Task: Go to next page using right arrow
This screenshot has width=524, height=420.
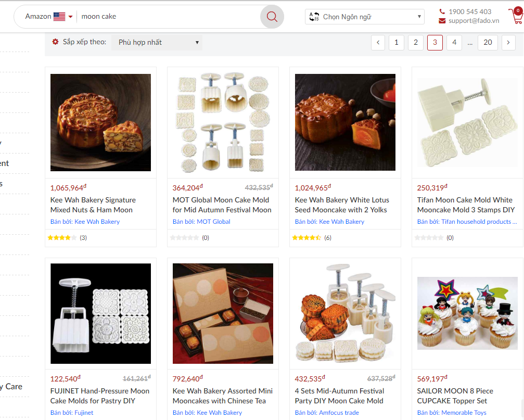Action: pyautogui.click(x=508, y=43)
